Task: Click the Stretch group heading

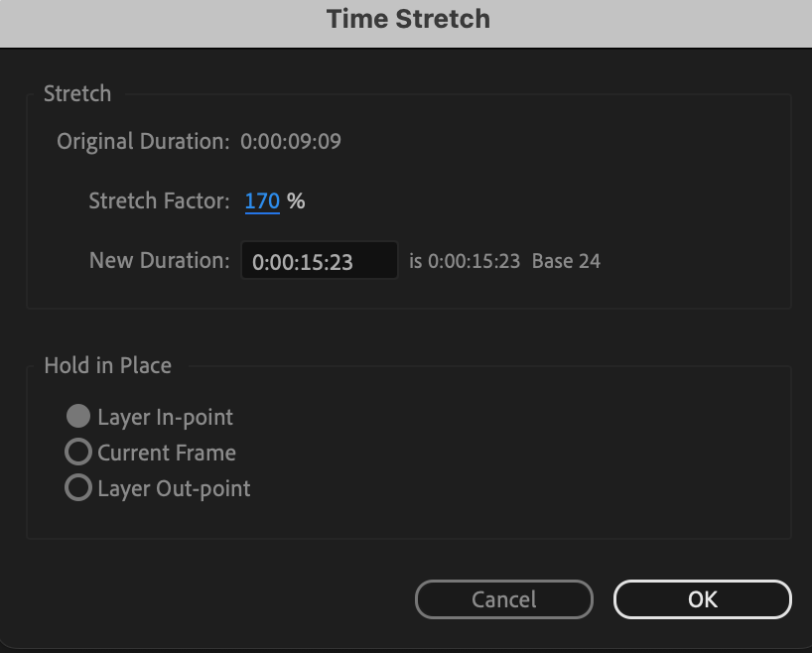Action: [x=77, y=94]
